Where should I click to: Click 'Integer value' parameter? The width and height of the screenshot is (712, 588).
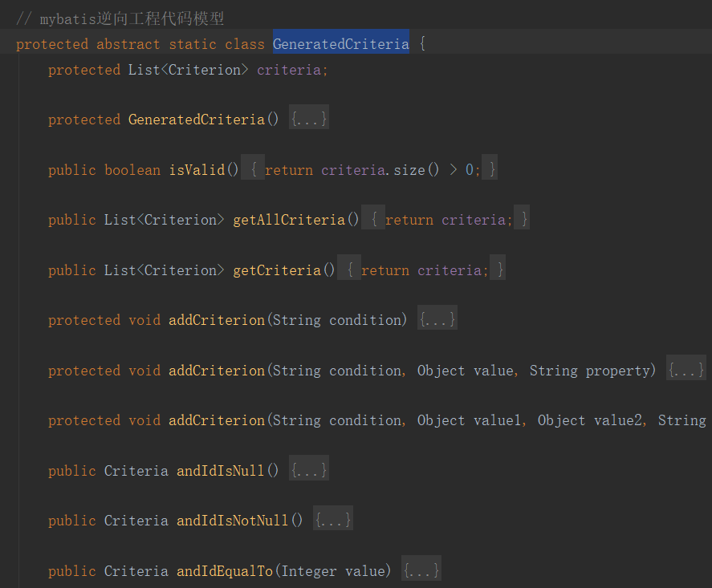(x=333, y=571)
